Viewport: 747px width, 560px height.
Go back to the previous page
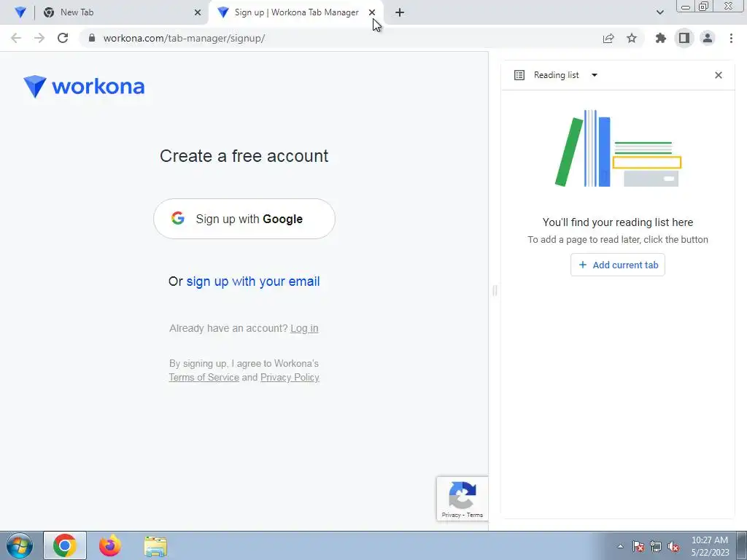(x=16, y=38)
